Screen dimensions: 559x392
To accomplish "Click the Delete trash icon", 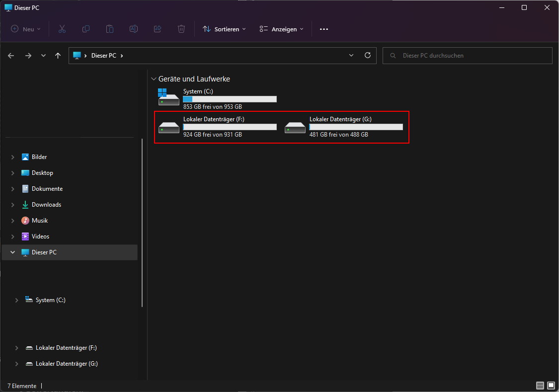I will 181,29.
